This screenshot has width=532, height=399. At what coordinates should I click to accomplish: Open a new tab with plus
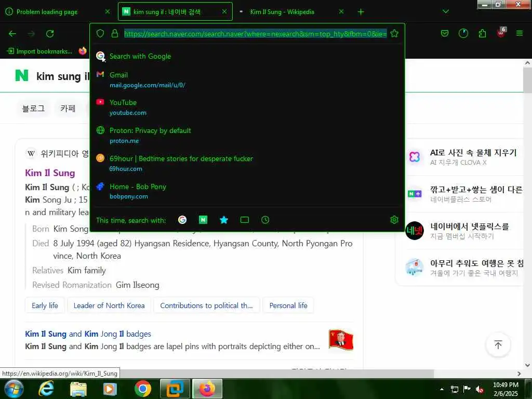[x=361, y=12]
